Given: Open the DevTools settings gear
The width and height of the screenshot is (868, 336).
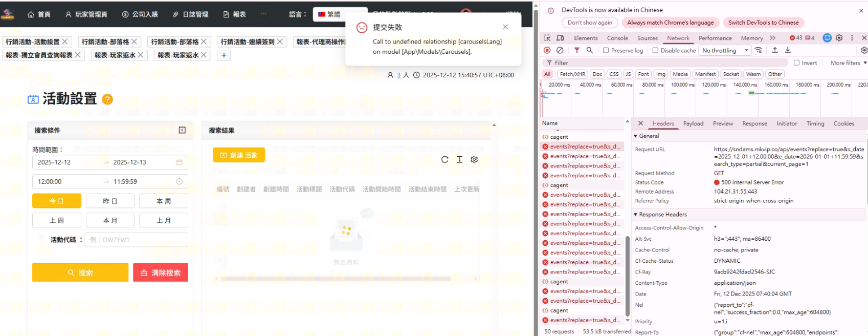Looking at the screenshot, I should pyautogui.click(x=839, y=38).
